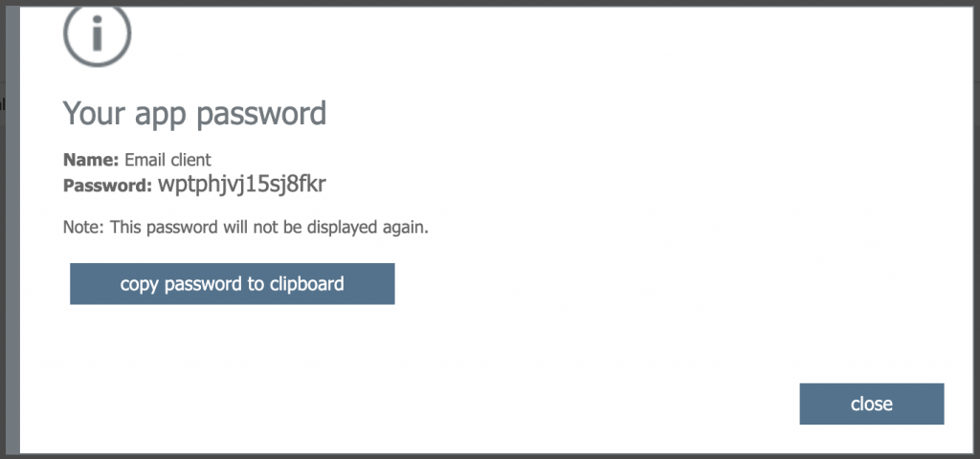Viewport: 980px width, 459px height.
Task: Click the dimmed page backdrop left of dialog
Action: coord(10,250)
